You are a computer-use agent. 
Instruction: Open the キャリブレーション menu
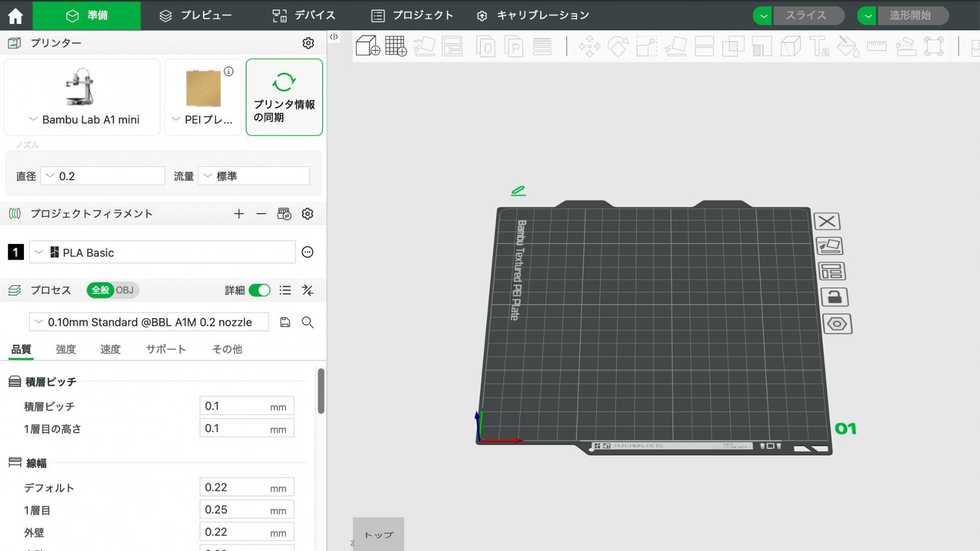pos(532,16)
